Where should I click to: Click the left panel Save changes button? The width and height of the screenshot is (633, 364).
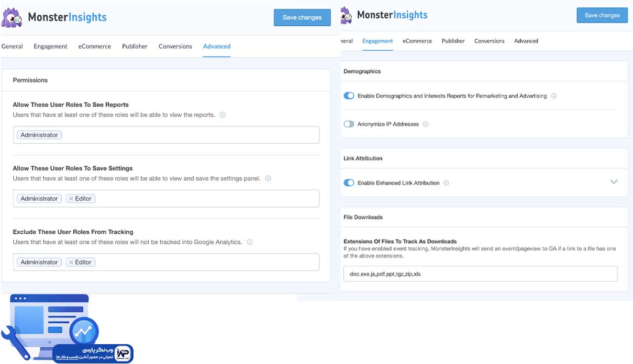pyautogui.click(x=302, y=17)
